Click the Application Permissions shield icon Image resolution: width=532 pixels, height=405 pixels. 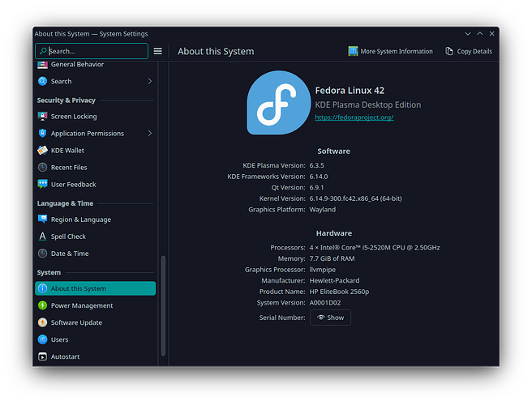tap(42, 133)
